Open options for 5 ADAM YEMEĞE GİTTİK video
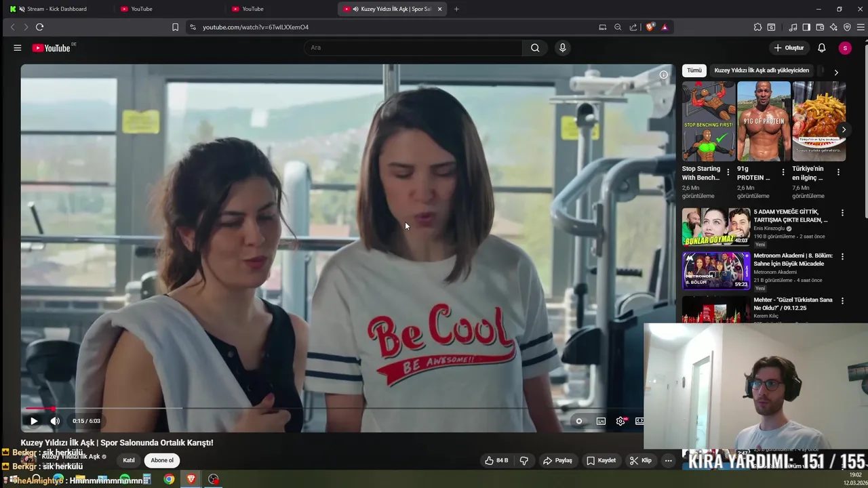Screen dimensions: 868x488 pyautogui.click(x=842, y=213)
